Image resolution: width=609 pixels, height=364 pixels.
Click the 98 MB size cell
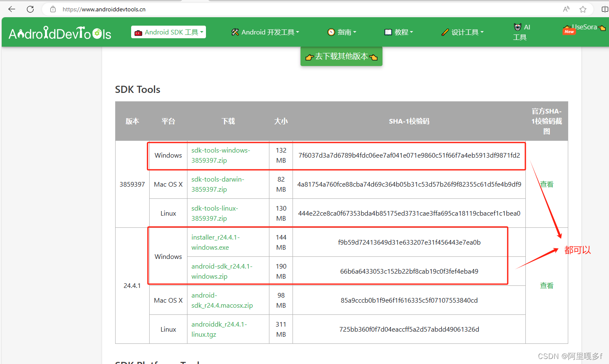pyautogui.click(x=281, y=300)
